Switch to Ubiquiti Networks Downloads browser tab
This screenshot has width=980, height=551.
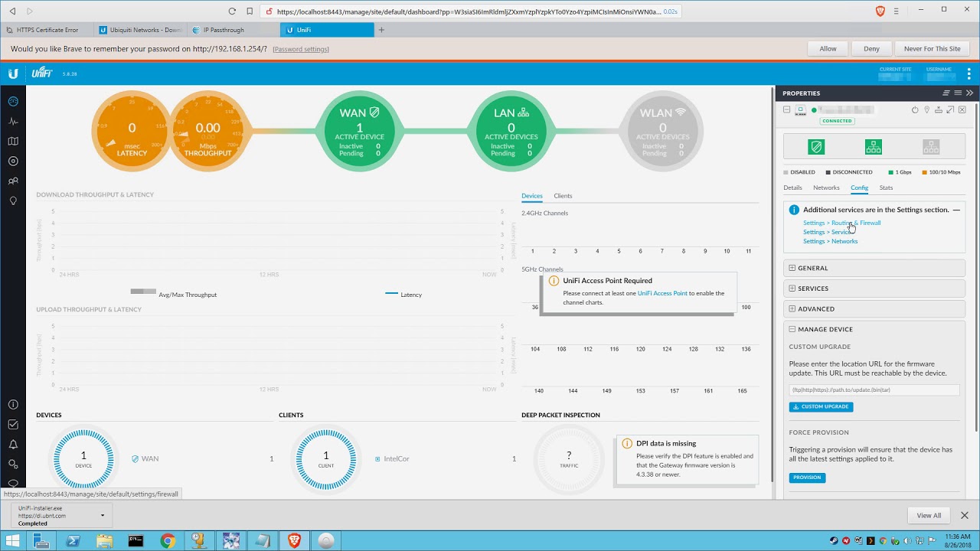(142, 30)
